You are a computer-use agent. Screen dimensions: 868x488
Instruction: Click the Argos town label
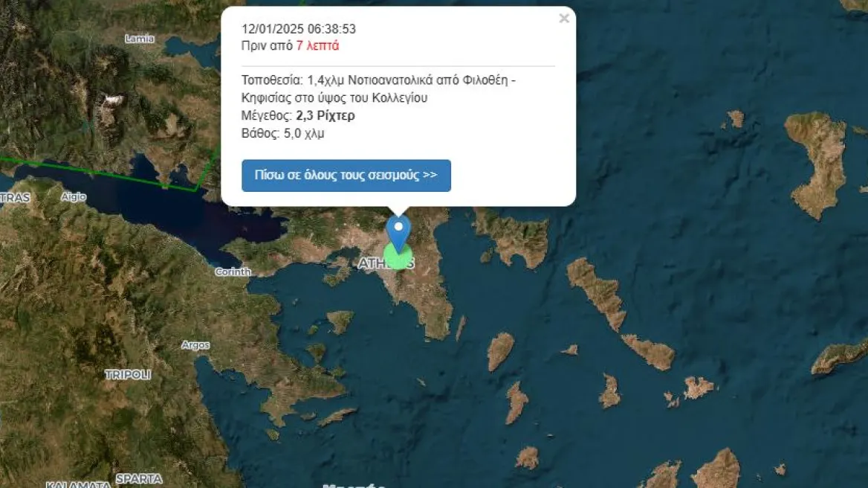pos(195,345)
